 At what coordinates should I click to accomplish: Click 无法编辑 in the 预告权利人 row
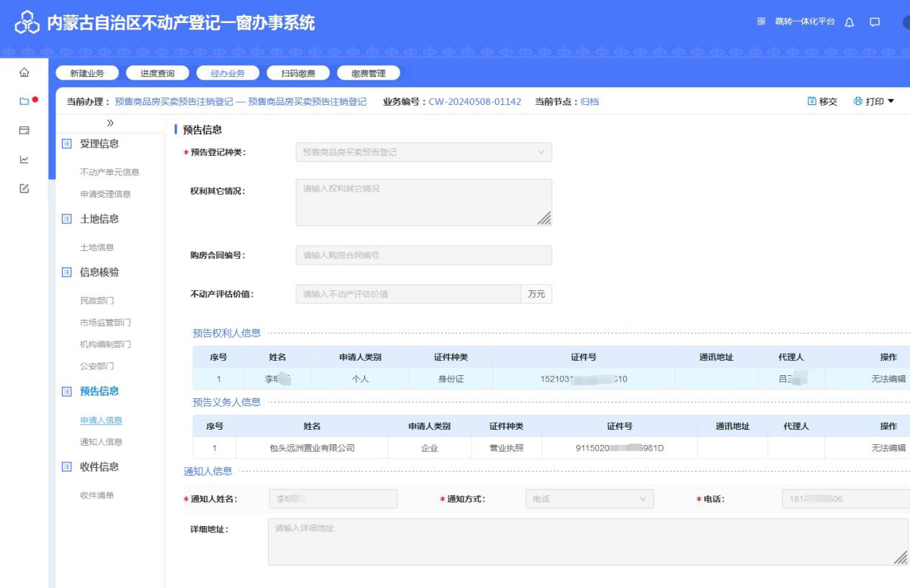click(x=888, y=379)
